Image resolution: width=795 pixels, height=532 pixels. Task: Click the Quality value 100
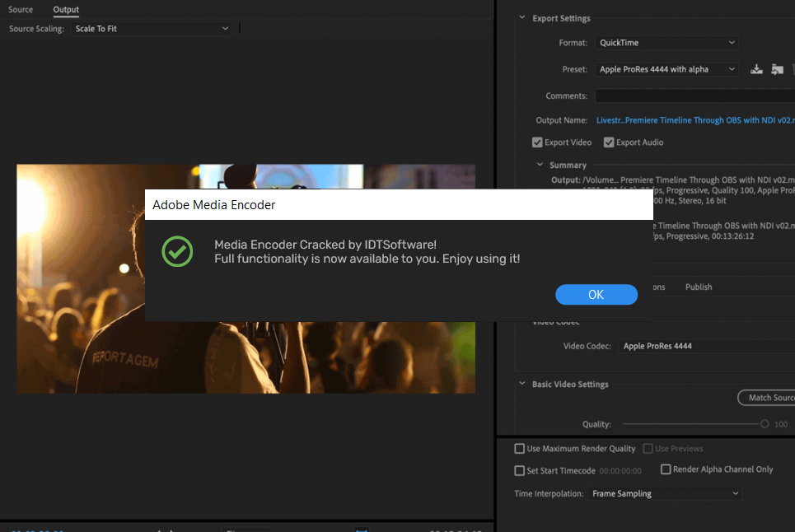[x=781, y=424]
